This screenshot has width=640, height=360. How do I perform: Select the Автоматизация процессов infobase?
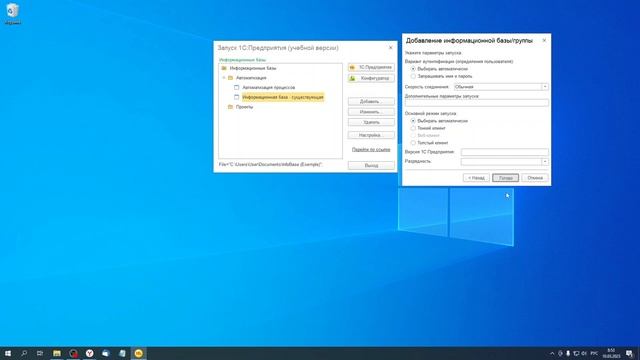point(269,87)
